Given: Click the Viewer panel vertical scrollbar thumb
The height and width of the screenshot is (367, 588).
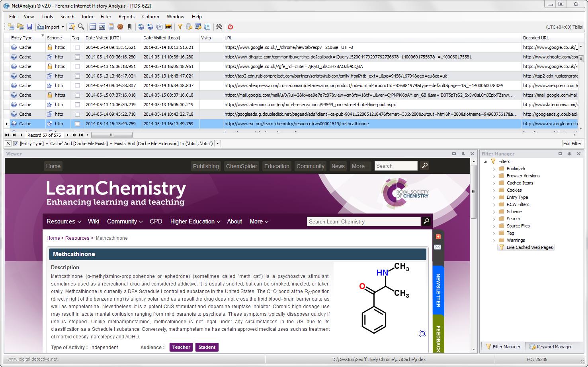Looking at the screenshot, I should coord(473,191).
